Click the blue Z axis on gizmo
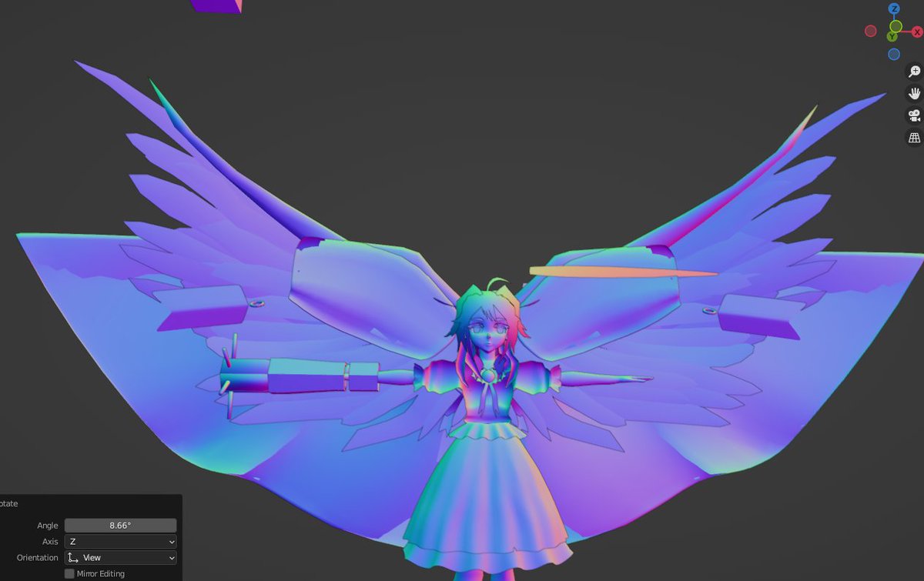The width and height of the screenshot is (924, 581). [894, 8]
